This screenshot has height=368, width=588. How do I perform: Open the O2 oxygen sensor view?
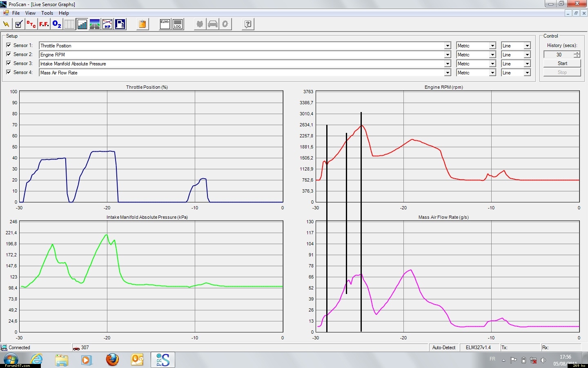(57, 25)
